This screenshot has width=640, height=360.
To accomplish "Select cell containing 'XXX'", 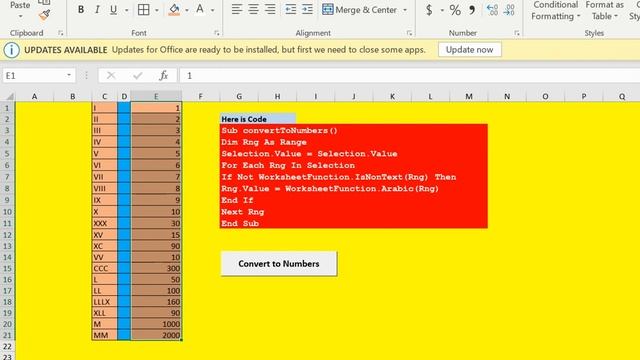I will click(104, 223).
